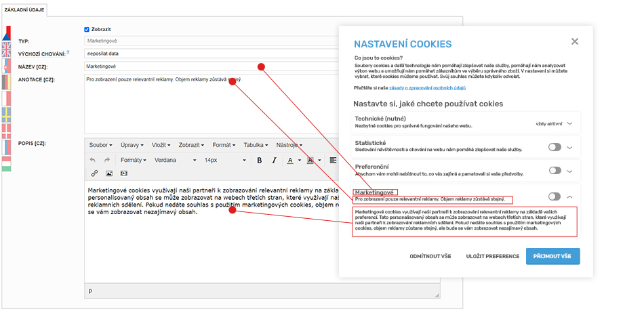The image size is (644, 313).
Task: Switch to Základní údaje tab
Action: pos(24,9)
